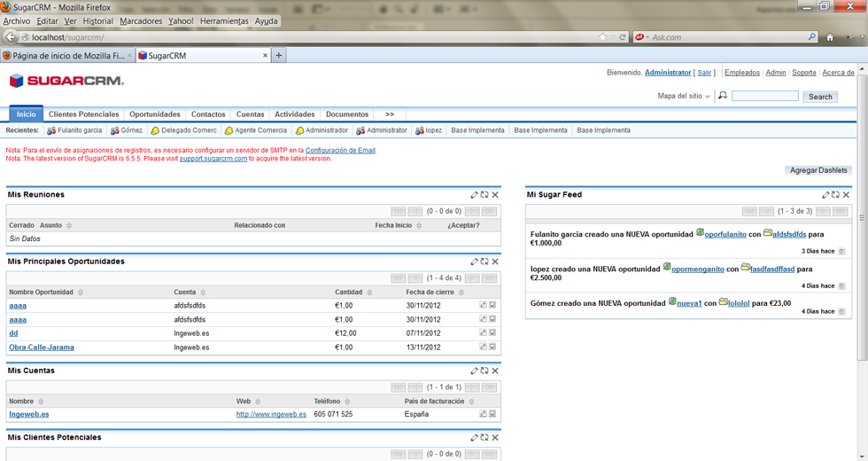Refresh the Mis Principales Oportunidades dashlet

(x=484, y=262)
